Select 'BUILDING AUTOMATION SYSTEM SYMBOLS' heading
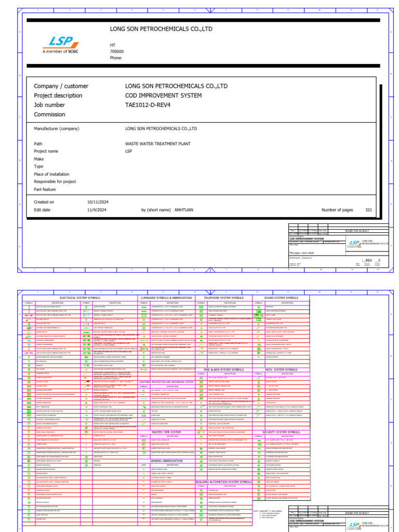 click(x=224, y=482)
